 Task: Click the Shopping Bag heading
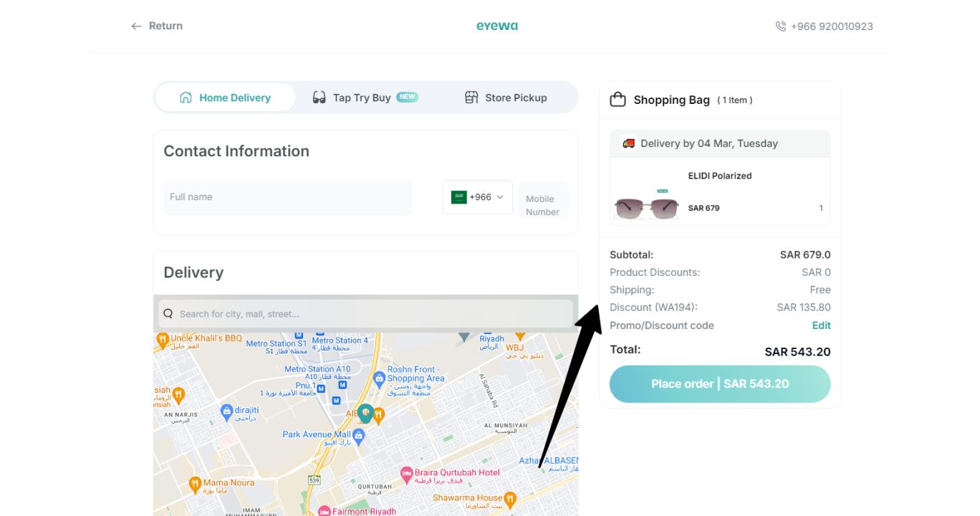click(672, 100)
